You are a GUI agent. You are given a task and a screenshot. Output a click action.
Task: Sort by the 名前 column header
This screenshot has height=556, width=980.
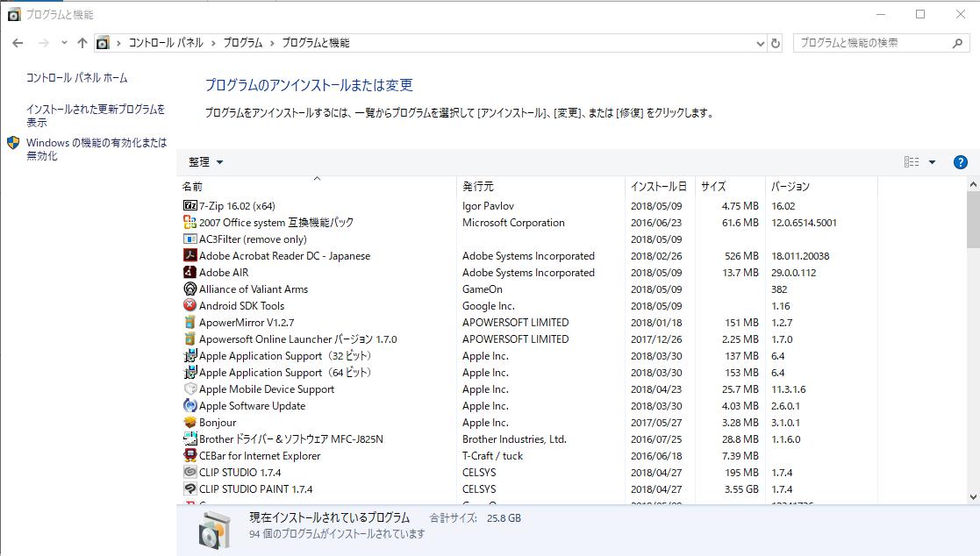(317, 186)
